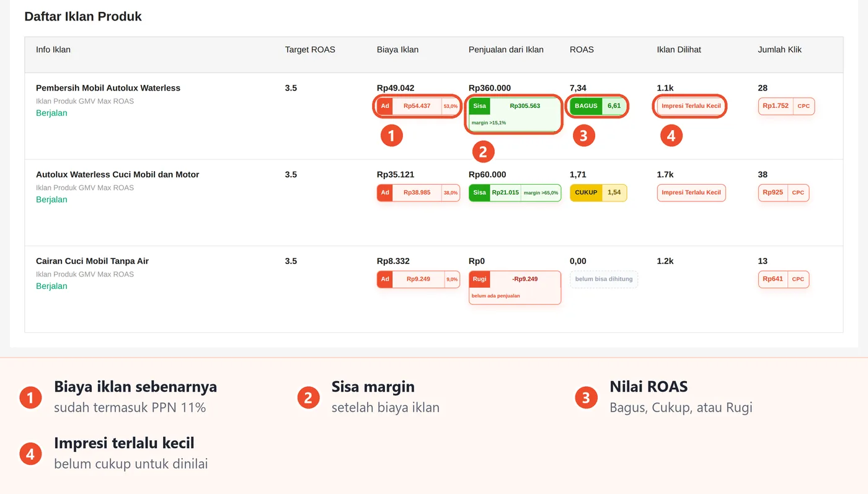Image resolution: width=868 pixels, height=494 pixels.
Task: Click the 1,71 ROAS value
Action: [x=578, y=175]
